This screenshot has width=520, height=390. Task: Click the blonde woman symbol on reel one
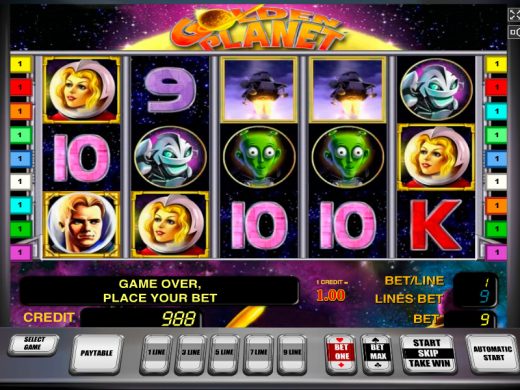pos(82,90)
